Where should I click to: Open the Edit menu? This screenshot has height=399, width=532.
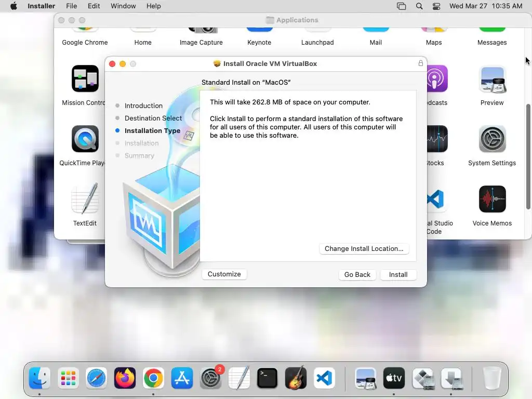(x=94, y=6)
